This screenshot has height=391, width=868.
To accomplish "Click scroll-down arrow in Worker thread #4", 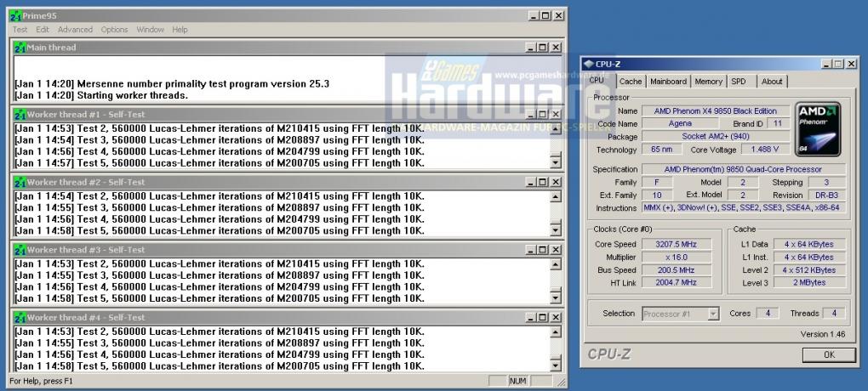I will [x=556, y=366].
